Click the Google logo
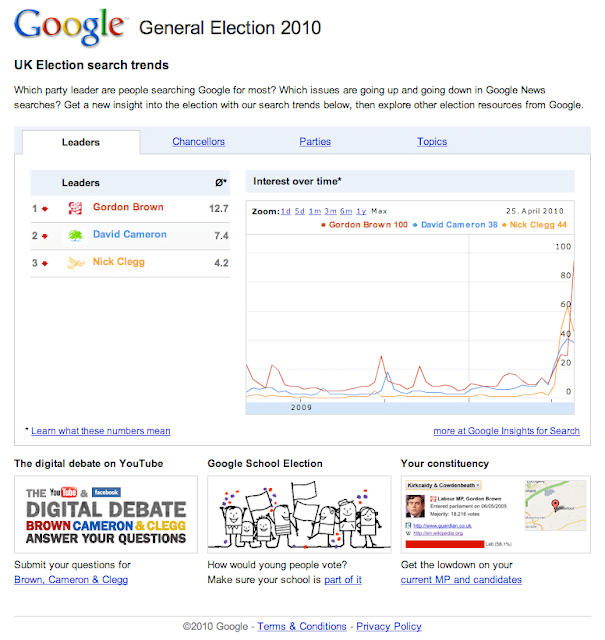 (x=70, y=29)
